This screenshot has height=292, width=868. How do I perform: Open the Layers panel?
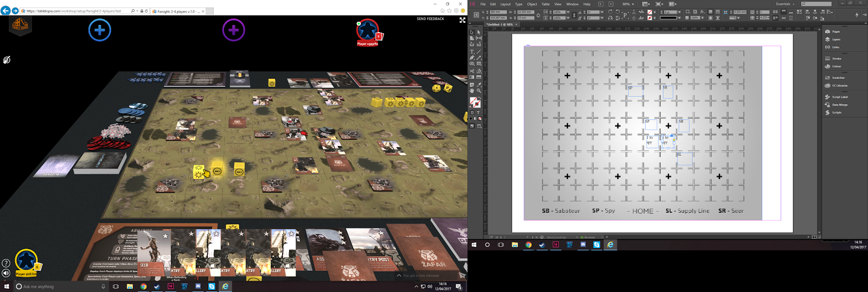point(833,39)
